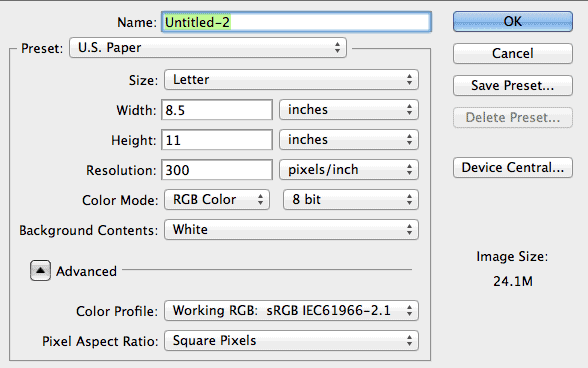Open the Preset dropdown showing U.S. Paper
This screenshot has width=588, height=368.
tap(208, 48)
